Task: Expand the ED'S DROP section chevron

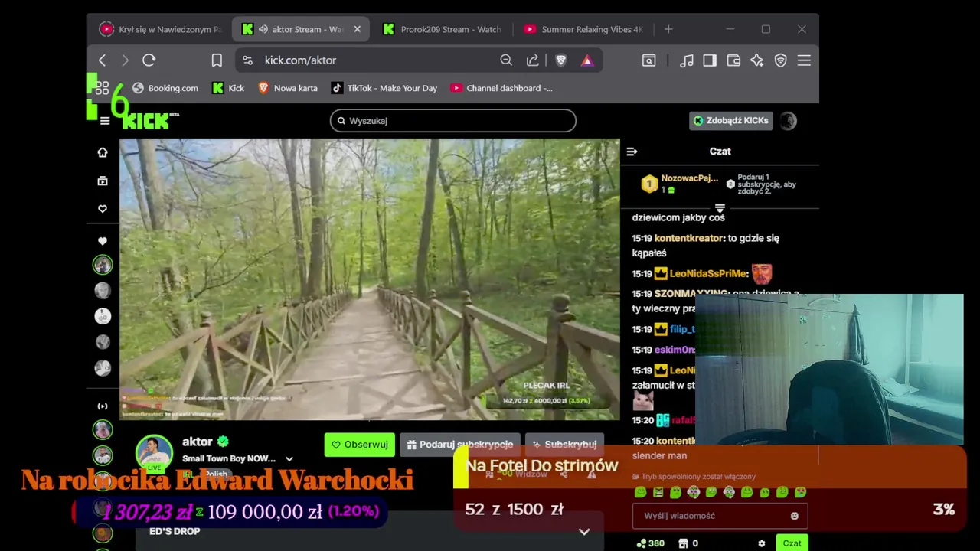Action: click(584, 532)
